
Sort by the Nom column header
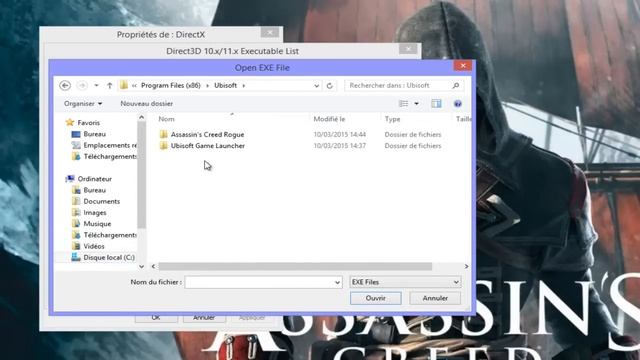166,119
